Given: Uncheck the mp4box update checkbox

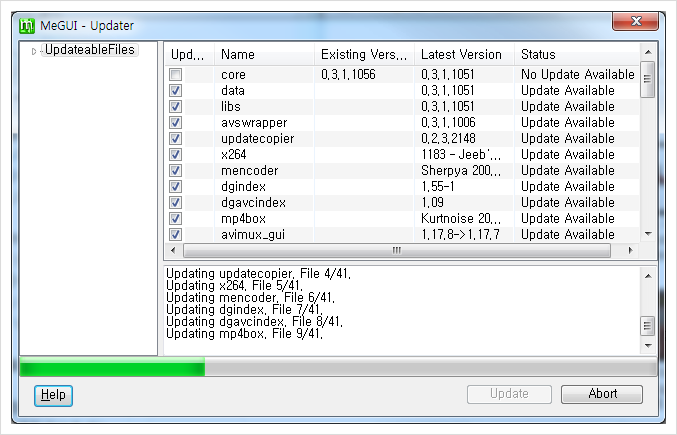Looking at the screenshot, I should 175,218.
